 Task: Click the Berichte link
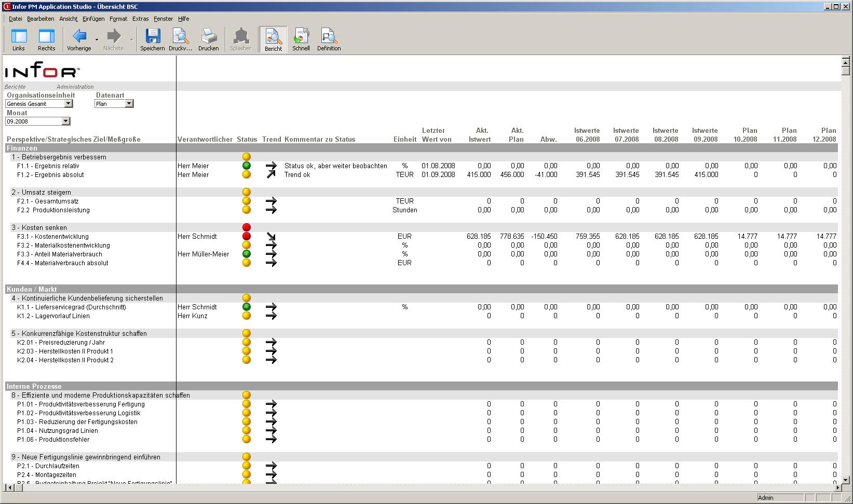point(15,87)
